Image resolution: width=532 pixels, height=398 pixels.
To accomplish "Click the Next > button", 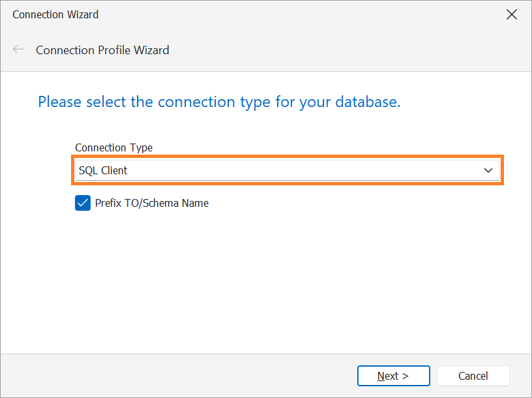I will 394,376.
